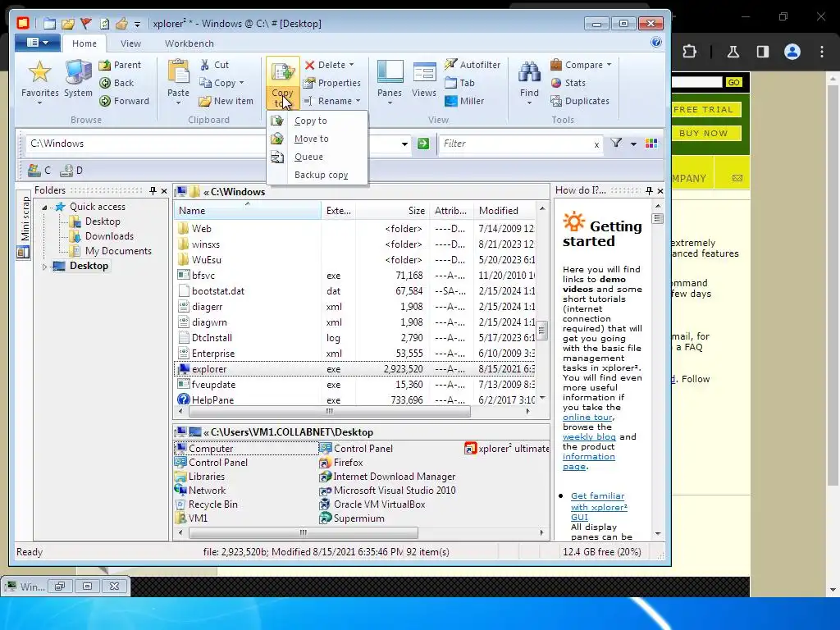Click the filter funnel icon

tap(616, 143)
